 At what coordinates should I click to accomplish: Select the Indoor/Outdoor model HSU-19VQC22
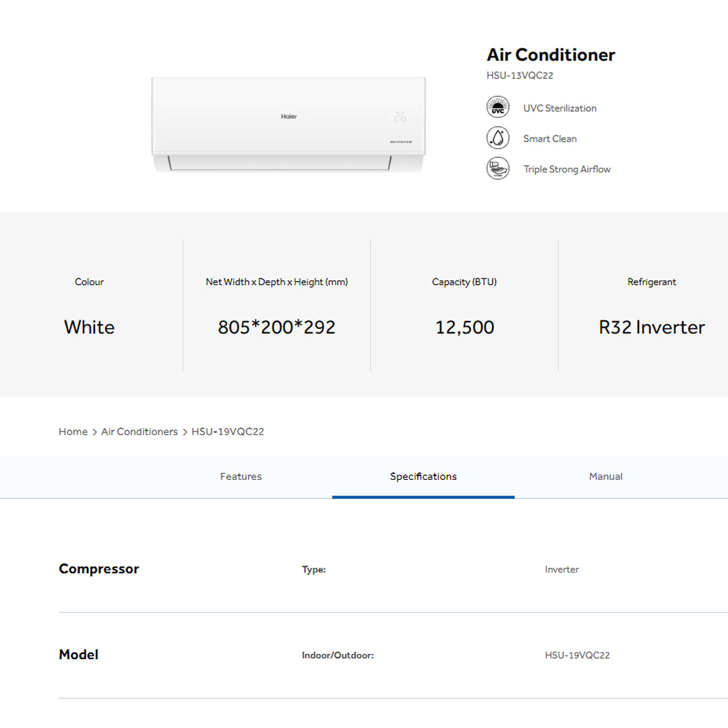(577, 655)
